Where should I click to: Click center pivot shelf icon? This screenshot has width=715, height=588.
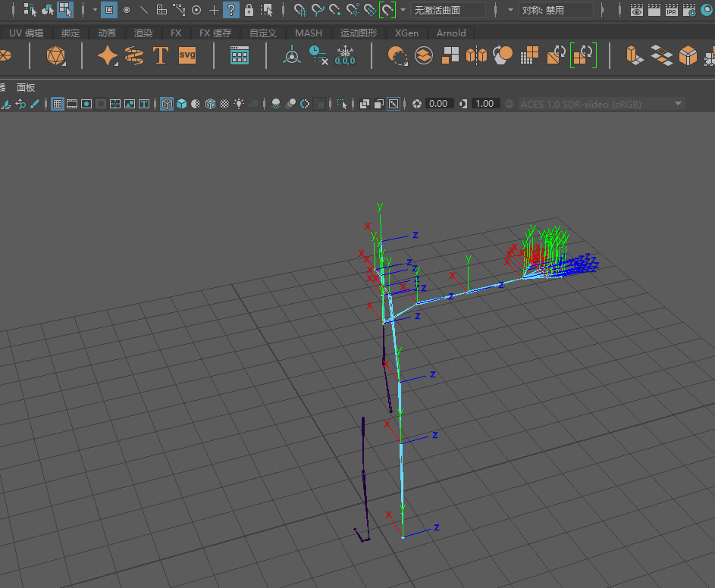292,55
